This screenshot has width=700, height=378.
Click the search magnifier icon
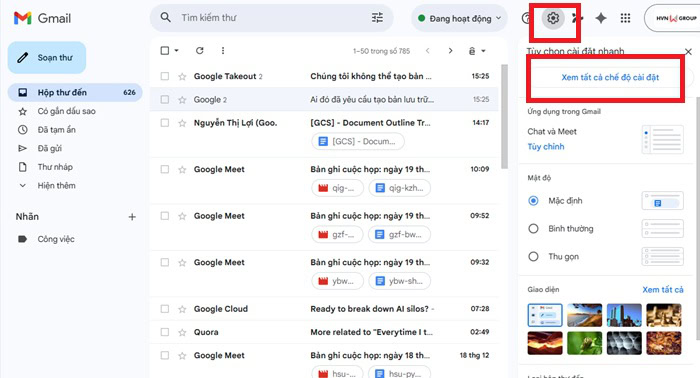[x=166, y=18]
